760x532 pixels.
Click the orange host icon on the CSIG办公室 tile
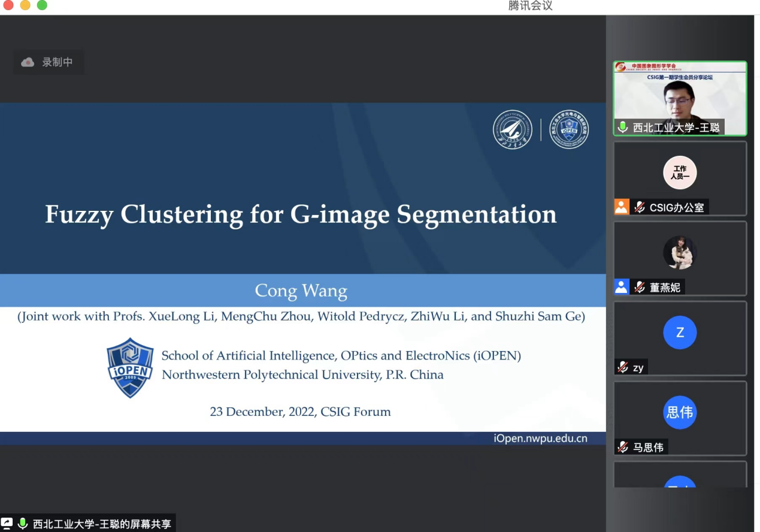tap(622, 207)
